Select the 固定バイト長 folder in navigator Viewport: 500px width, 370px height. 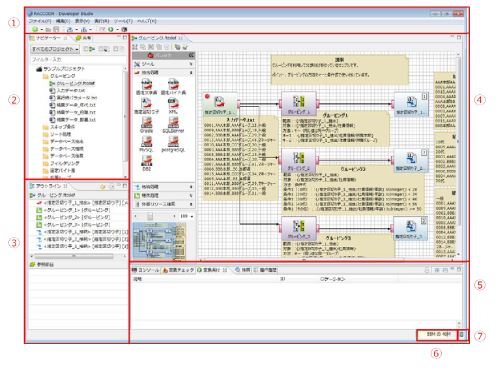click(59, 170)
